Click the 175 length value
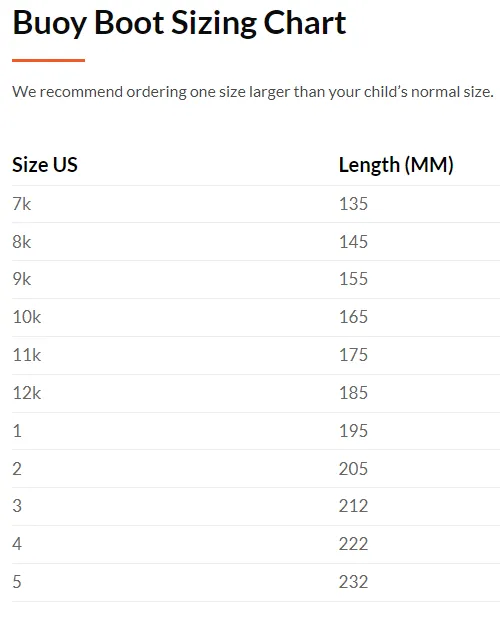Viewport: 500px width, 621px height. coord(353,355)
